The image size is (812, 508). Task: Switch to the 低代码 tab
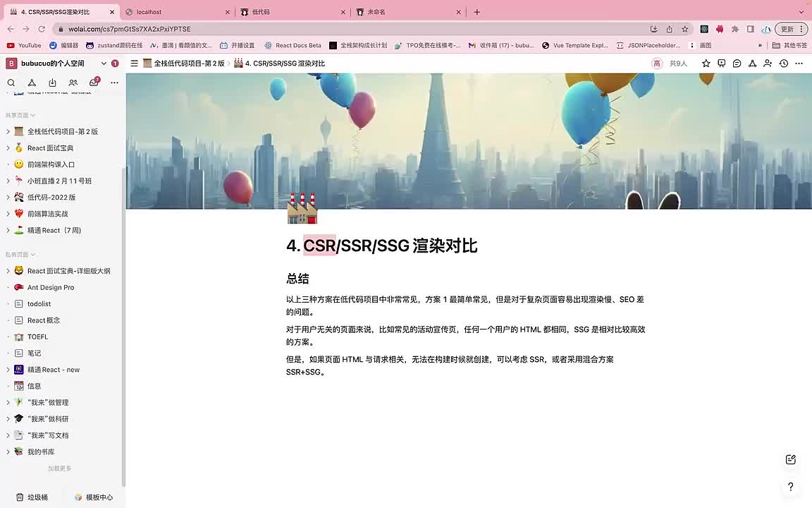coord(293,12)
